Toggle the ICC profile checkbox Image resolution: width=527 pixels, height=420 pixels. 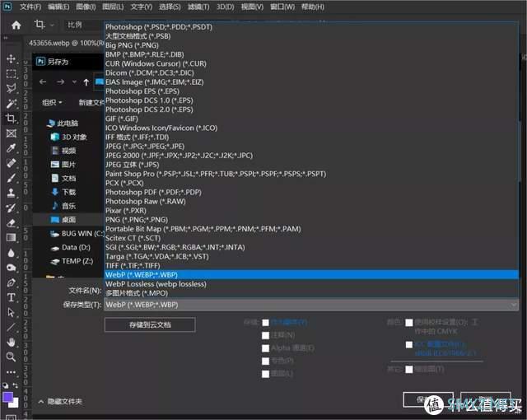(409, 345)
